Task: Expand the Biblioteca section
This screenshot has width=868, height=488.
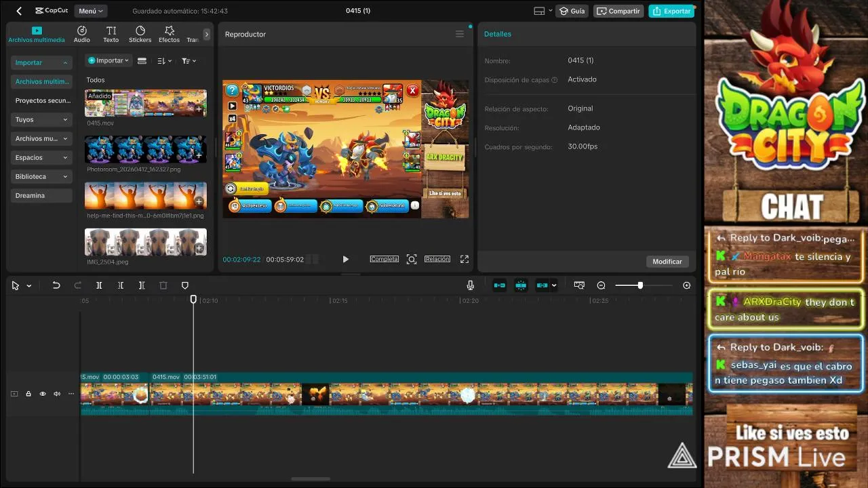Action: pos(41,176)
